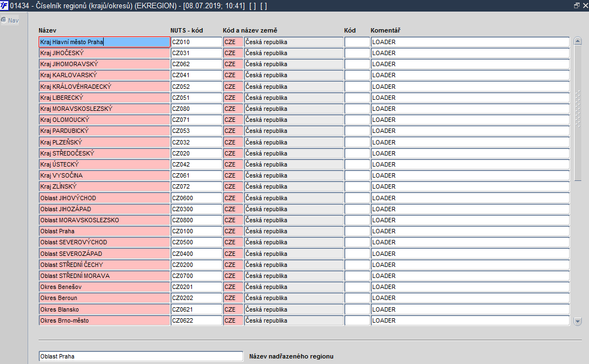Screen dimensions: 589x364
Task: Select Oblast STŘEDNÍ ČECHY name cell
Action: tap(104, 265)
